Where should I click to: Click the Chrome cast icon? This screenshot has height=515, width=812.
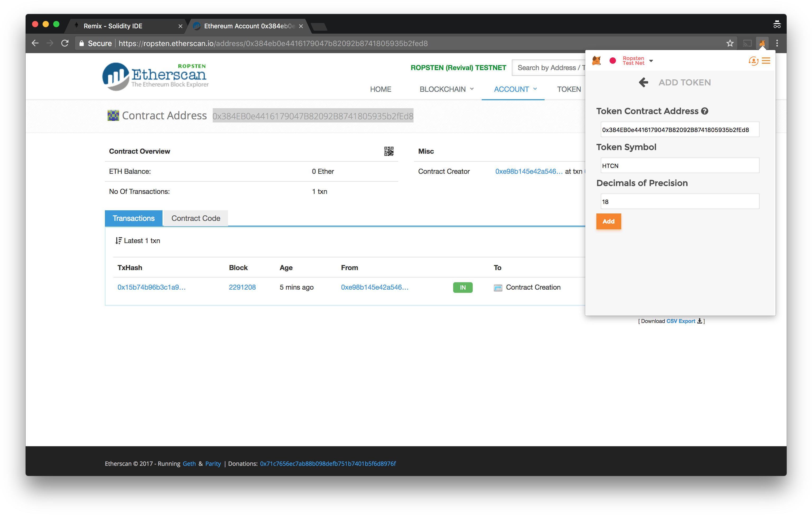click(x=747, y=43)
